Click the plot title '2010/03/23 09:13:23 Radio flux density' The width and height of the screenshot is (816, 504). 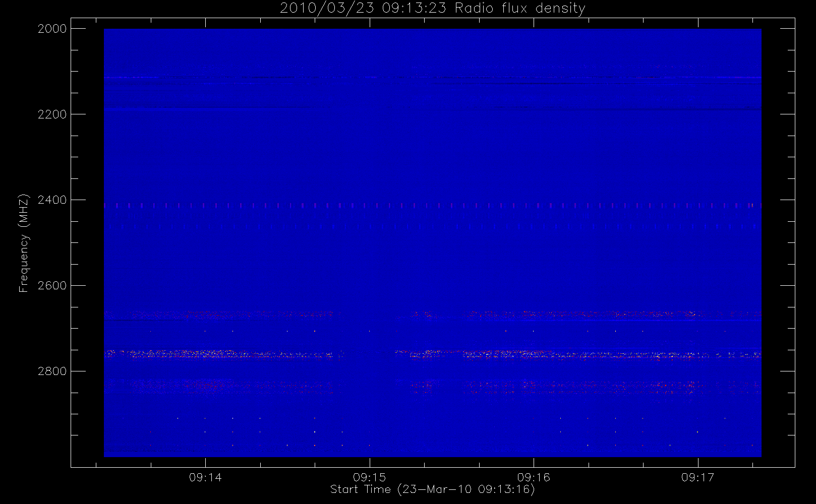click(433, 9)
